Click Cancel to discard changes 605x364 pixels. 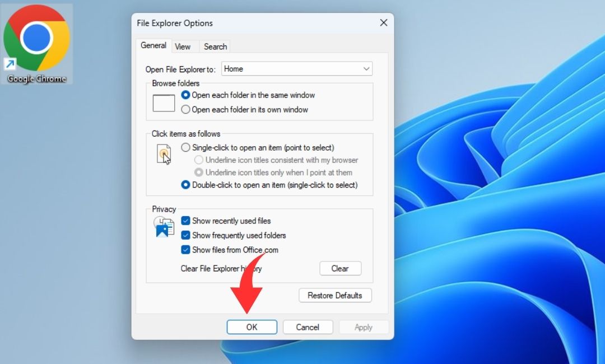[x=308, y=327]
